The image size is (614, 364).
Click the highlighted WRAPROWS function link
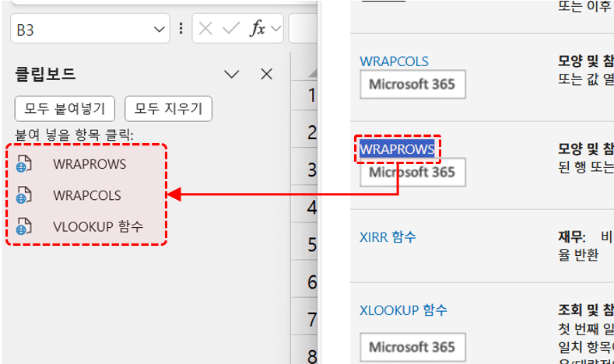[397, 148]
